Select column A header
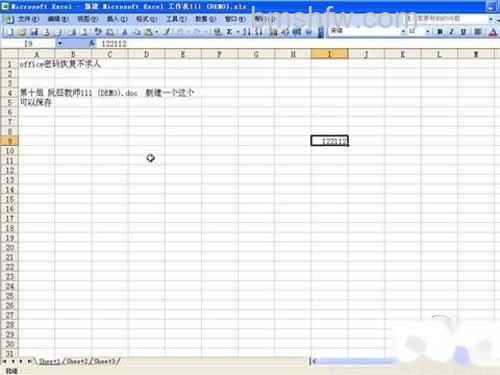This screenshot has height=375, width=500. click(x=36, y=54)
